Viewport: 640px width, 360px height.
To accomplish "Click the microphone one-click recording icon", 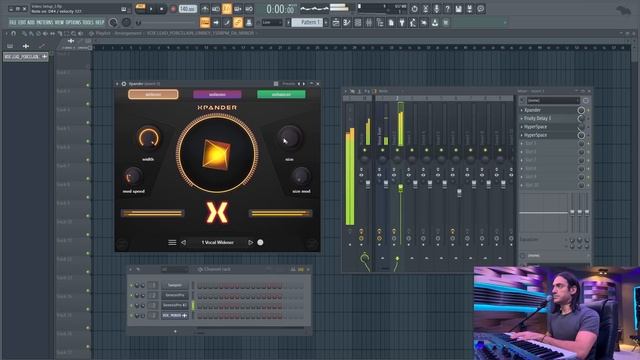I will click(436, 9).
